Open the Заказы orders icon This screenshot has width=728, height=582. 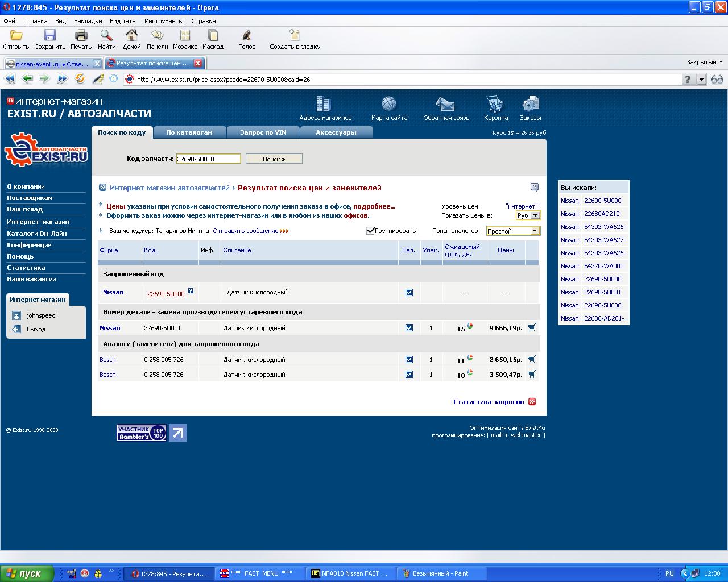tap(531, 104)
